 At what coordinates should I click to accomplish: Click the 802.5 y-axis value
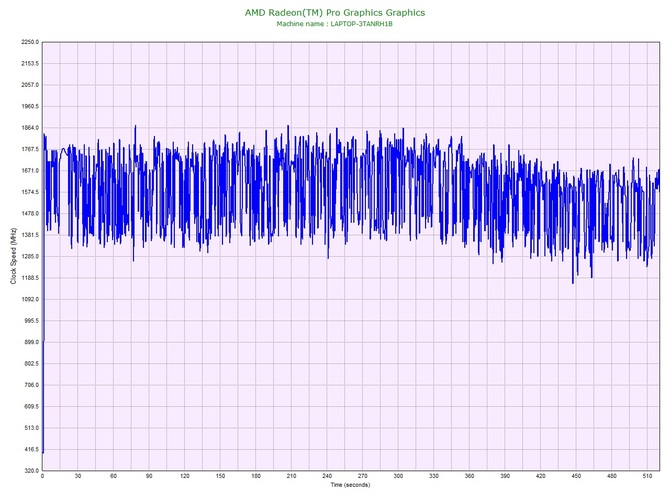[31, 364]
